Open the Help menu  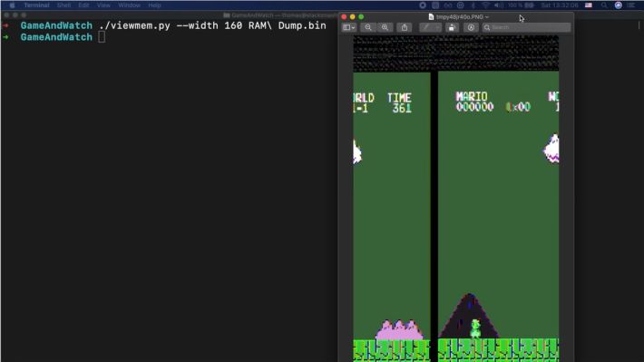tap(154, 5)
